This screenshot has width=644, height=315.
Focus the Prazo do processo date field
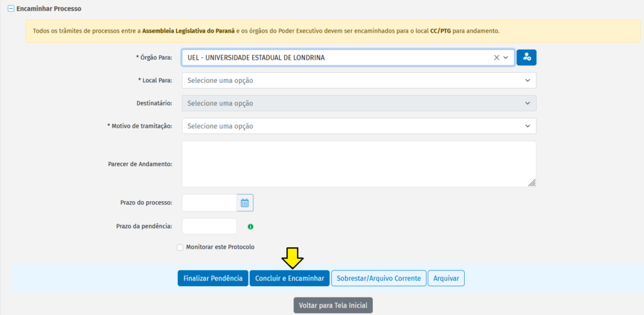click(209, 202)
